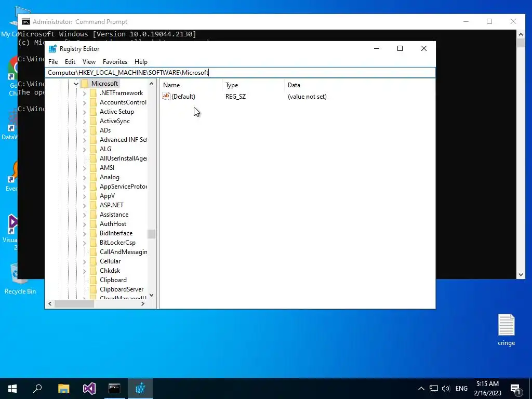The image size is (532, 399).
Task: Click the AppV key folder icon
Action: point(94,196)
